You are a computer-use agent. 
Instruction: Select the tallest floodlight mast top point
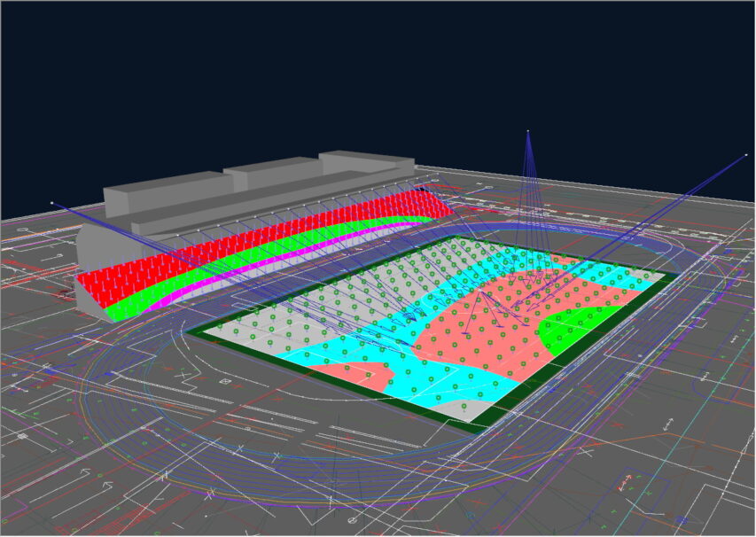[x=528, y=130]
